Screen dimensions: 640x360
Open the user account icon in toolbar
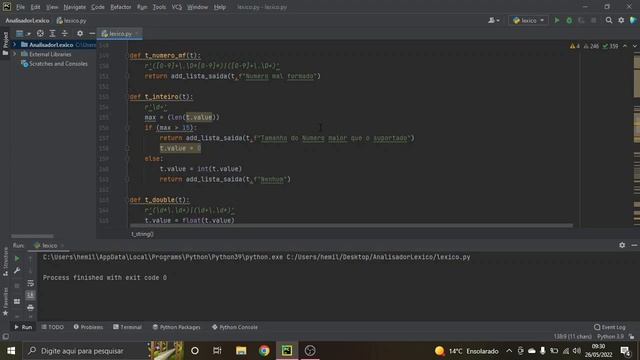tap(493, 20)
